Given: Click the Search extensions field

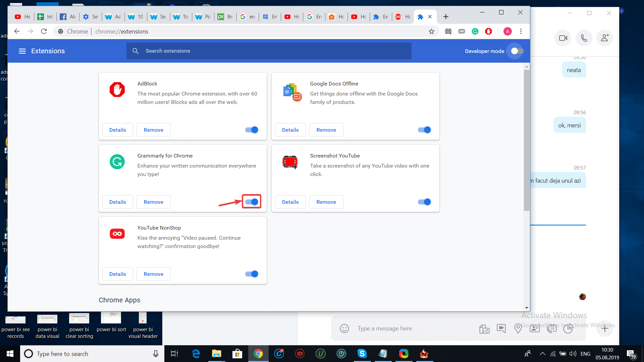Looking at the screenshot, I should coord(269,51).
